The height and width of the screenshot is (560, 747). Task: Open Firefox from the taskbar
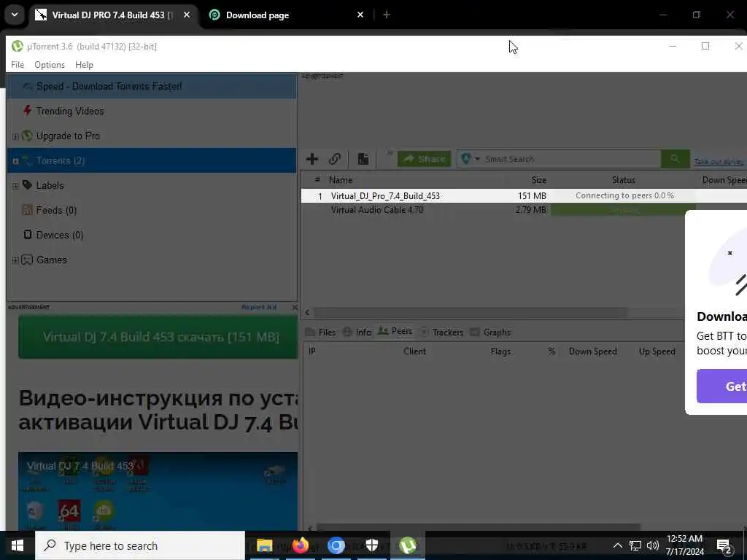click(x=300, y=545)
